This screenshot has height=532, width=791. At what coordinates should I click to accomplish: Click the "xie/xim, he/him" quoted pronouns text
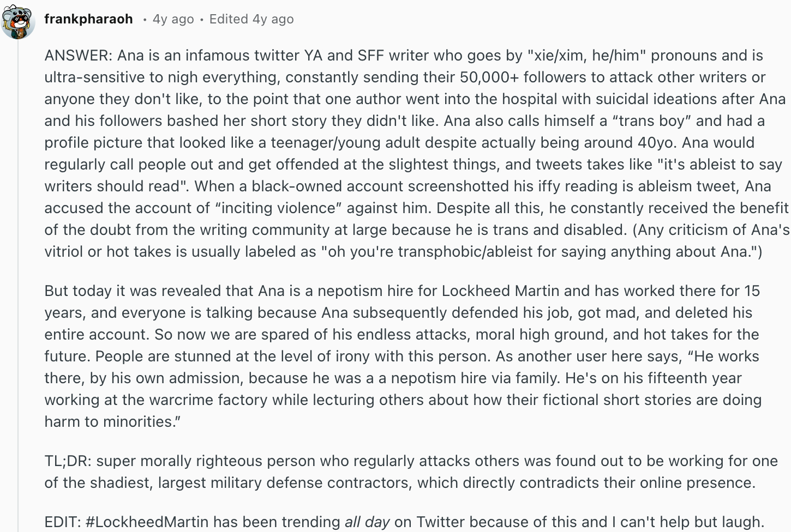coord(586,56)
